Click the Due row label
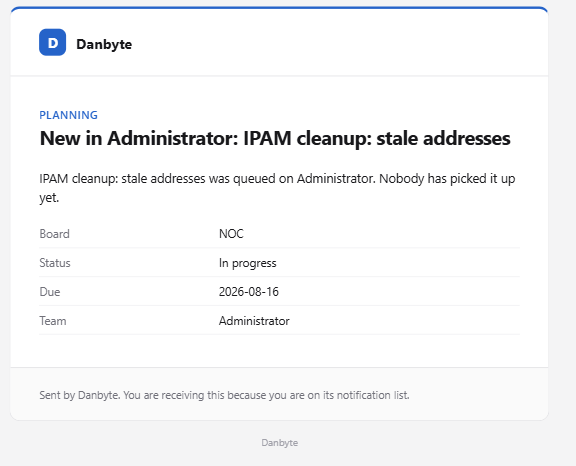 [50, 292]
